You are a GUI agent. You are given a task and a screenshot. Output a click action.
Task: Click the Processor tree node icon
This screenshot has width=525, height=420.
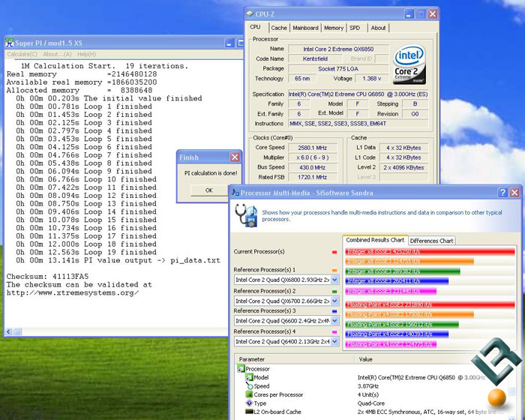[241, 369]
